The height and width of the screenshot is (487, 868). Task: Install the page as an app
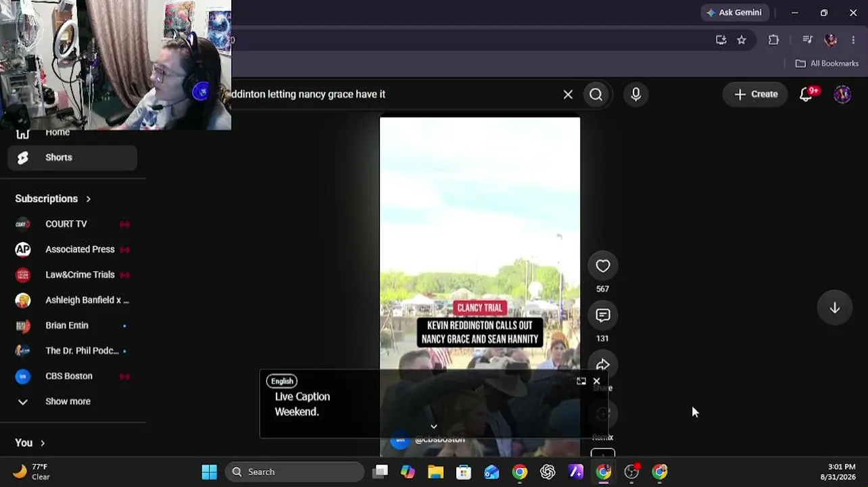(x=721, y=40)
